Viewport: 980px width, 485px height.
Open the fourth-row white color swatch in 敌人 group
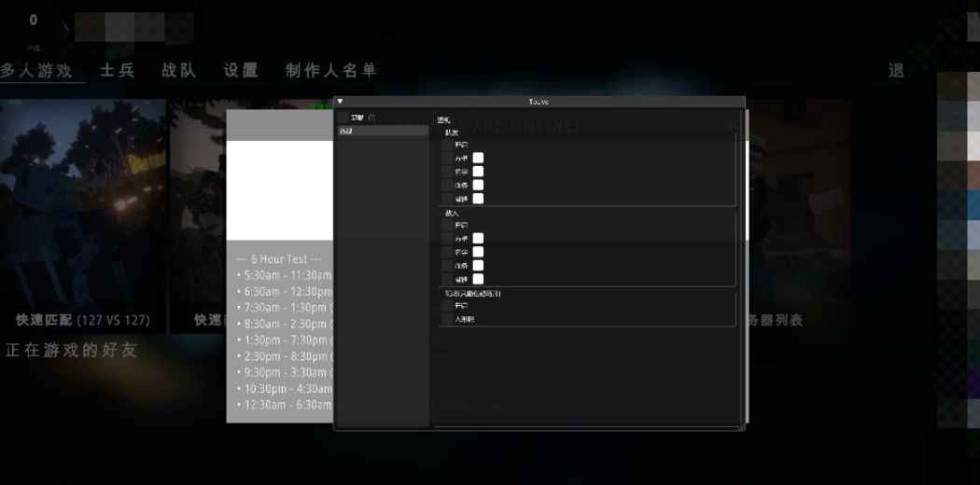478,266
